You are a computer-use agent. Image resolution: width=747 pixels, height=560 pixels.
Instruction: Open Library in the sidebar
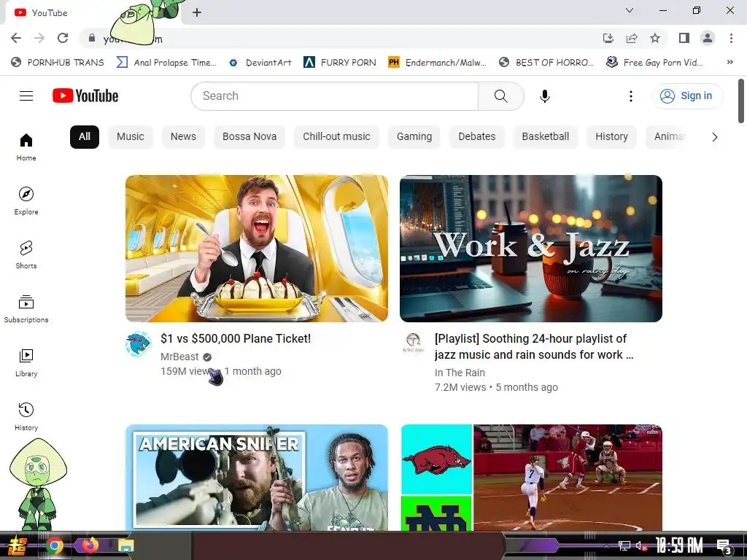click(x=26, y=363)
